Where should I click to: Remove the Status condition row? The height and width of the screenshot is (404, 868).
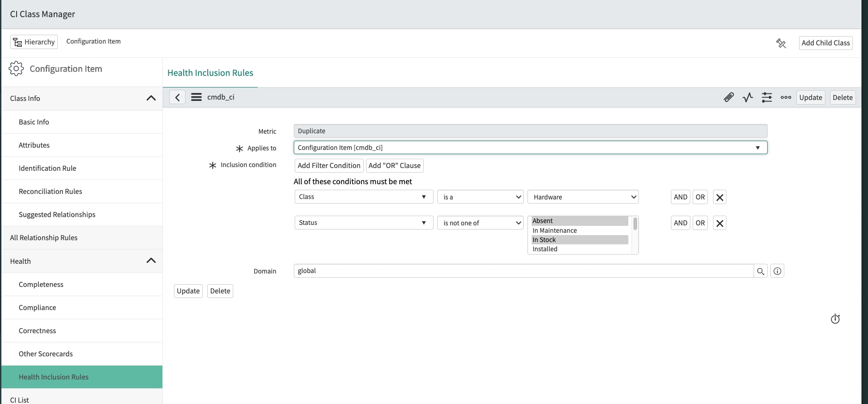tap(719, 223)
